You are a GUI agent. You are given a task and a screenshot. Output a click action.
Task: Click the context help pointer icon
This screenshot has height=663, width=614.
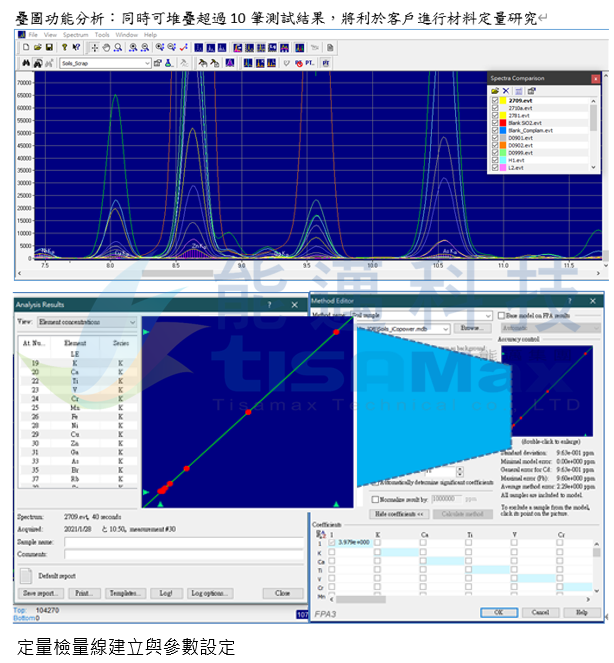coord(76,47)
